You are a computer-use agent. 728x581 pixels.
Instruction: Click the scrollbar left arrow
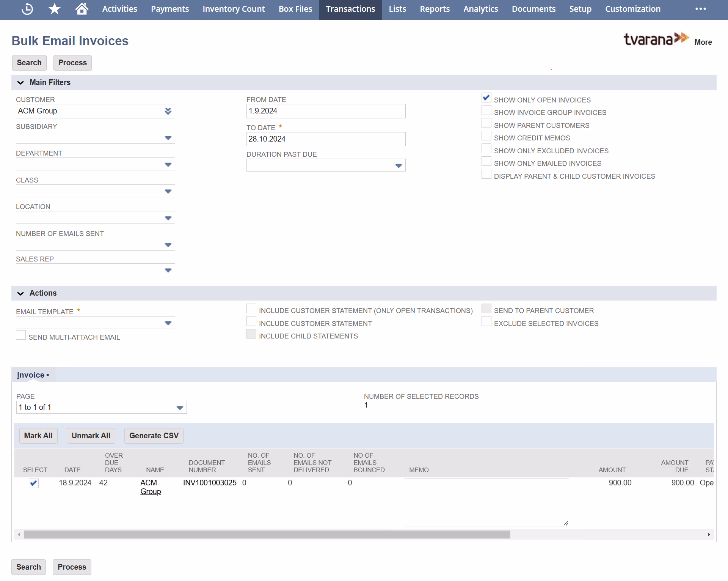coord(19,534)
